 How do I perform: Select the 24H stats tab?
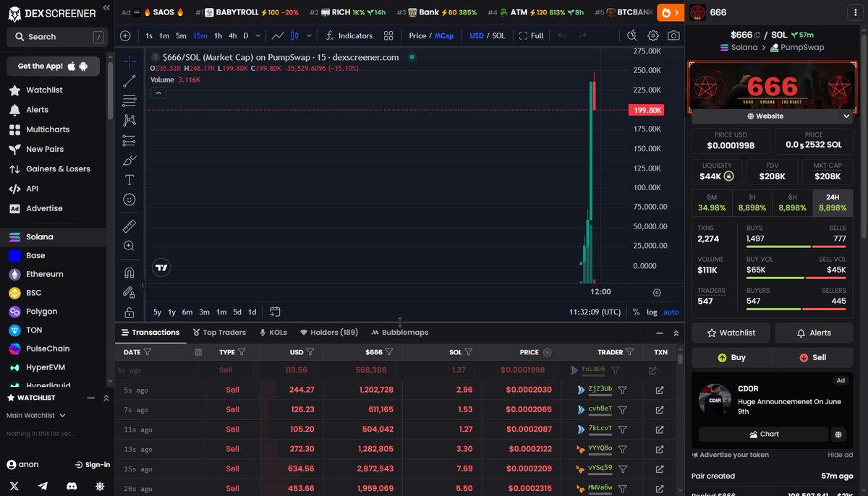point(833,202)
